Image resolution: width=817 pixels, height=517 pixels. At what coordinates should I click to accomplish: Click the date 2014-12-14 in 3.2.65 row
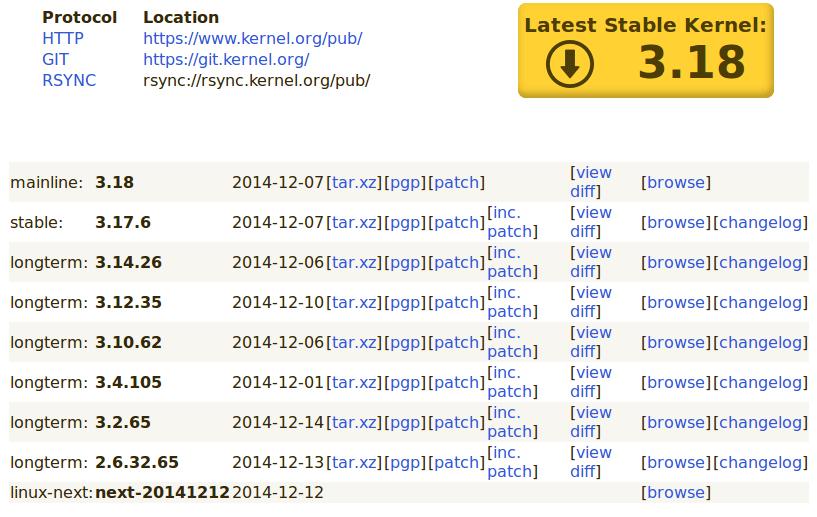(x=278, y=423)
